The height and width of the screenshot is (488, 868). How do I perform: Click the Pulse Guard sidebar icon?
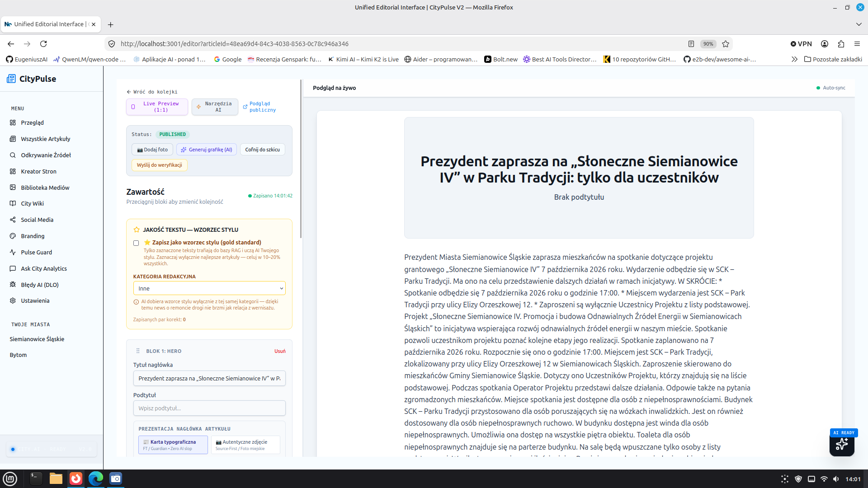[x=13, y=252]
